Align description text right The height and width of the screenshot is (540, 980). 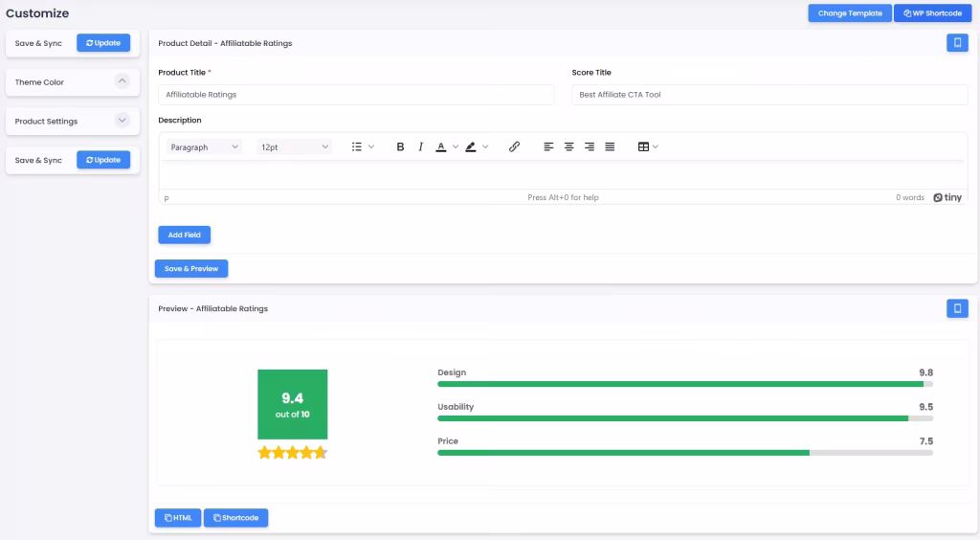(590, 146)
